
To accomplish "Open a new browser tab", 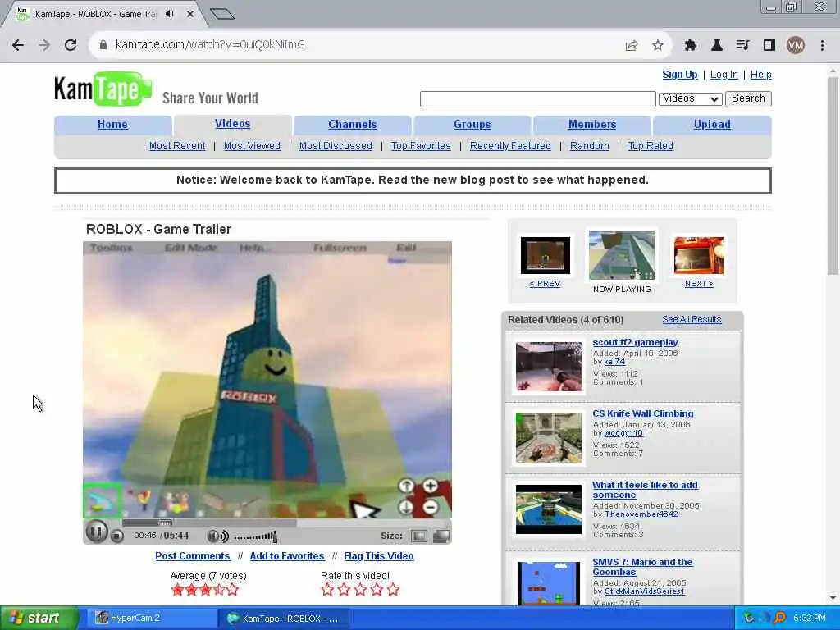I will click(222, 14).
